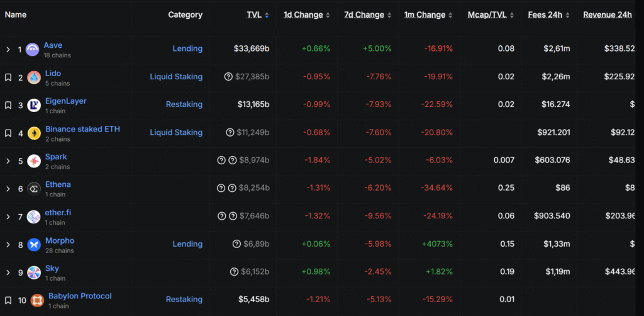
Task: Click the question mark icon beside Lido's TVL
Action: click(228, 77)
